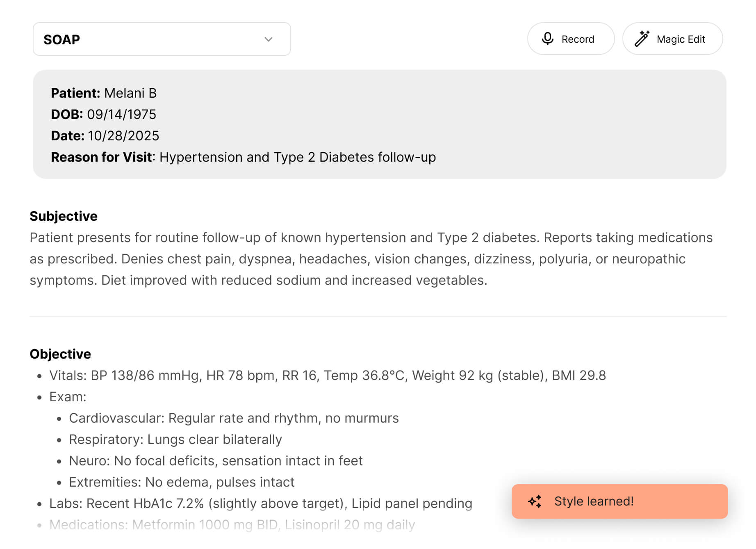Expand the SOAP template chevron arrow
Viewport: 756px width, 549px height.
tap(269, 39)
